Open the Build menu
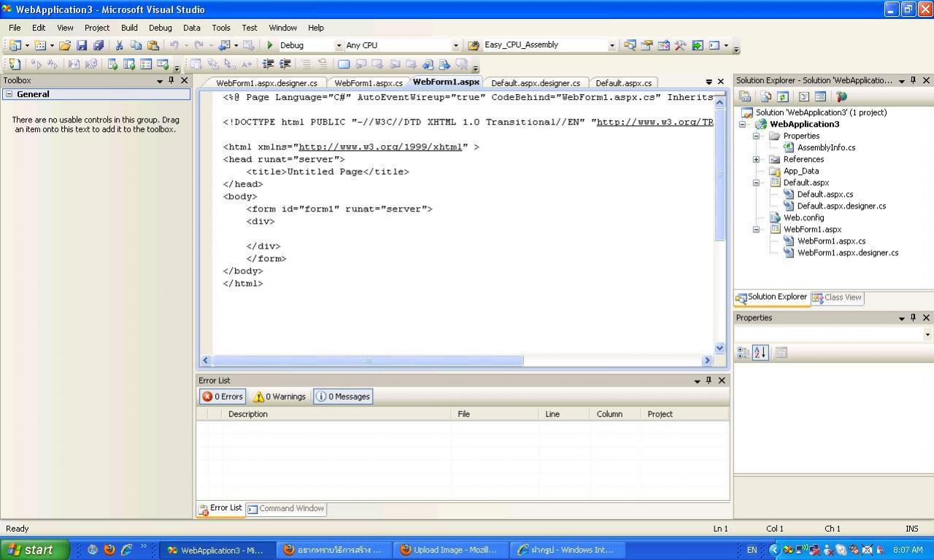934x560 pixels. click(x=129, y=28)
